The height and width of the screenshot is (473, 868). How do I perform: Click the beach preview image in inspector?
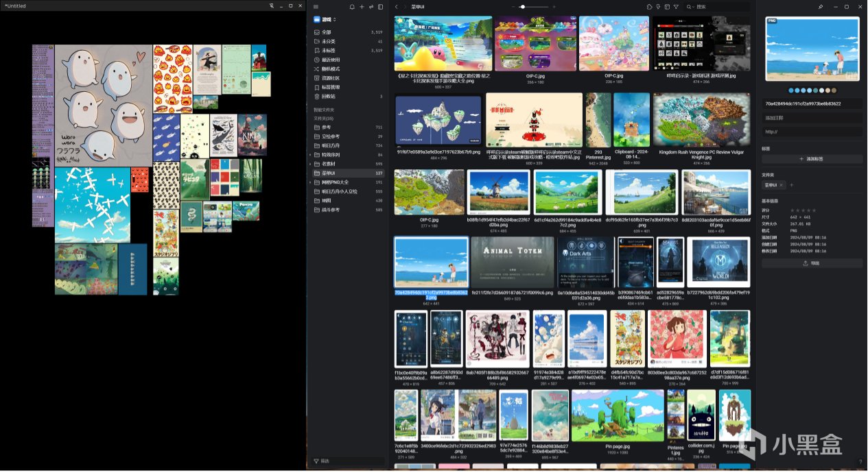812,49
